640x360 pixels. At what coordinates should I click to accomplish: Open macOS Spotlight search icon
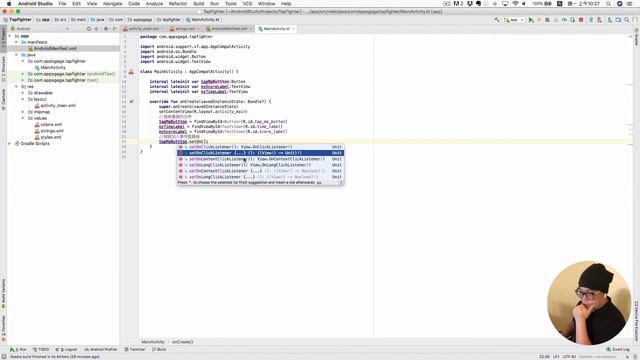(x=608, y=4)
